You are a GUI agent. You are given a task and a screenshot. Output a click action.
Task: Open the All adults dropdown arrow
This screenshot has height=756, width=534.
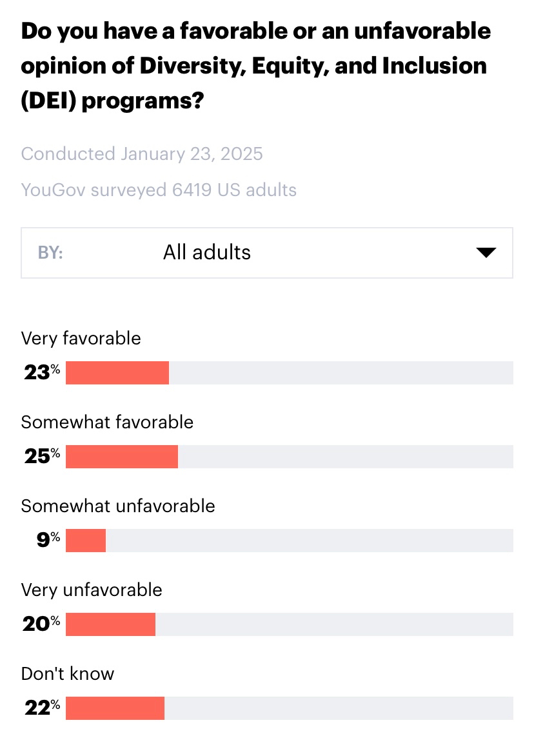[486, 252]
